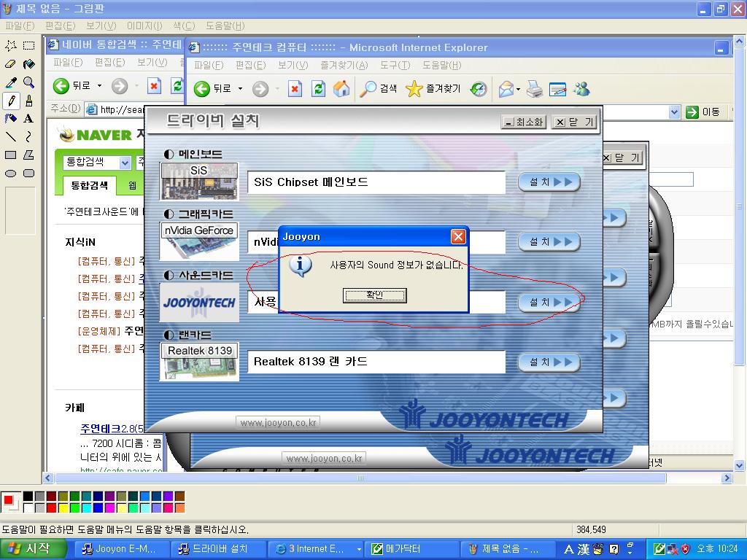Click the Home icon in Jooyontech IE window
747x560 pixels.
341,88
